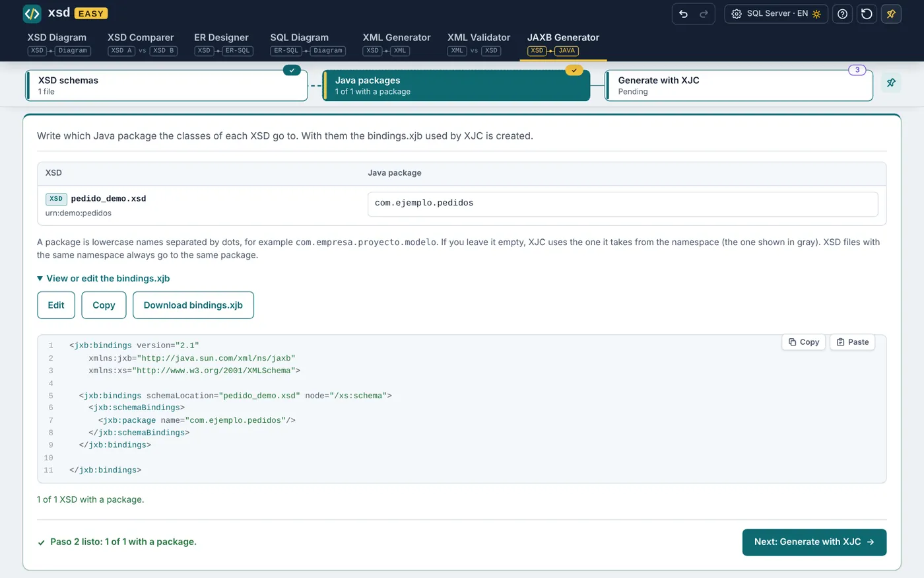924x578 pixels.
Task: Toggle the yellow pin in the header
Action: [891, 14]
